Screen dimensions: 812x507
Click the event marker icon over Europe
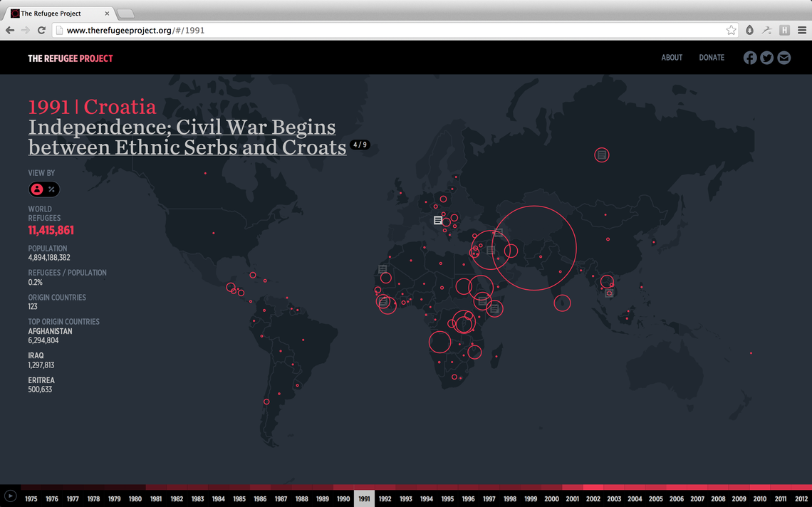(x=437, y=220)
